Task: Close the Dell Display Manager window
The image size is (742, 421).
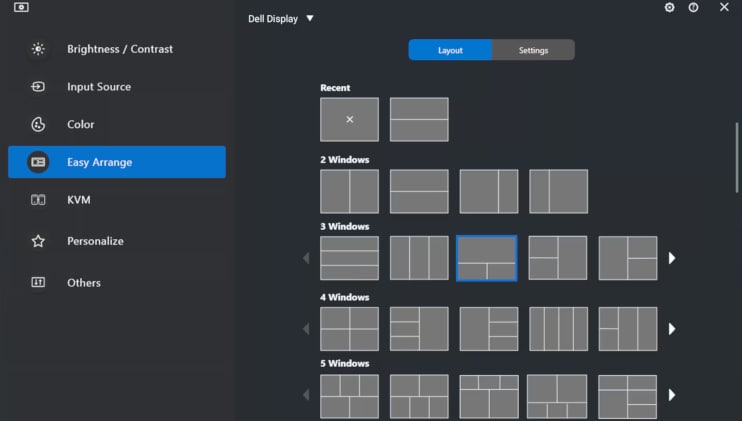Action: click(724, 7)
